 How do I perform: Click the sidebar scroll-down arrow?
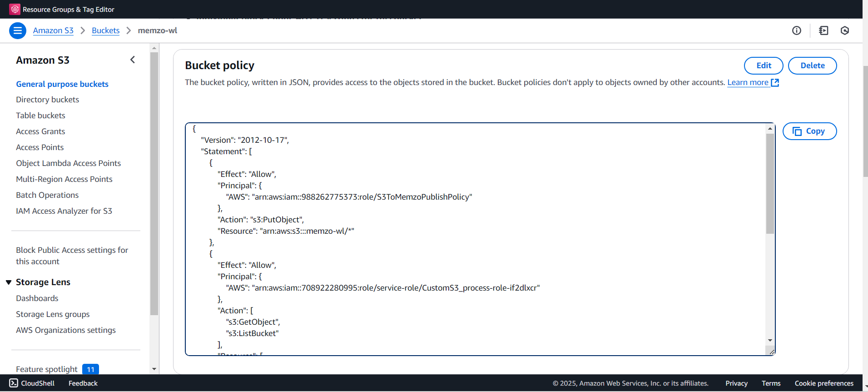click(154, 369)
